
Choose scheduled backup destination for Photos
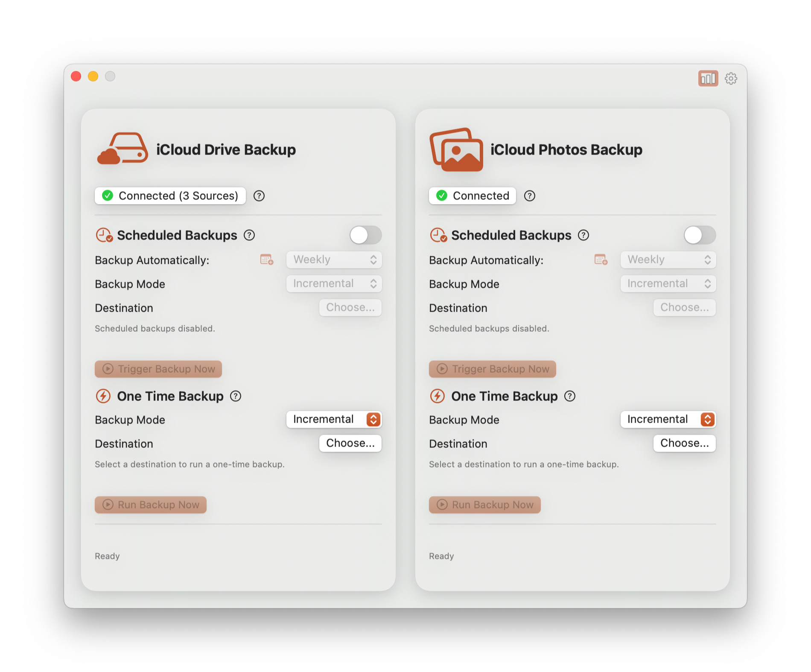click(685, 307)
